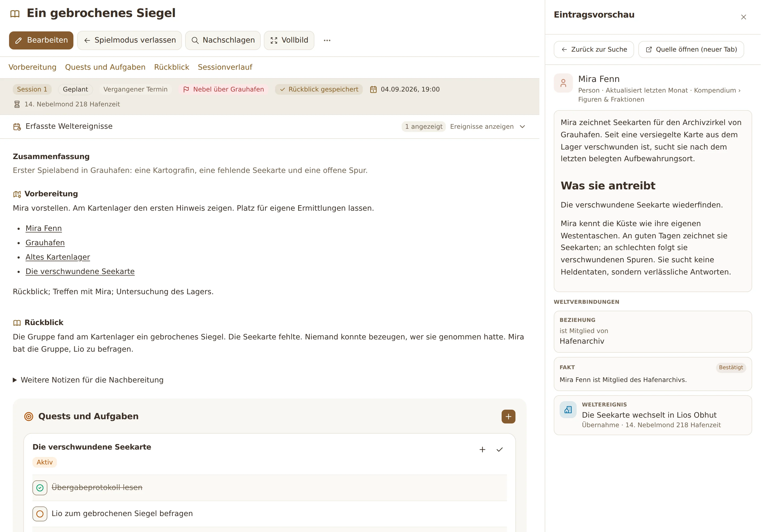Add a task to Die verschwundene Seekarte quest

point(482,450)
